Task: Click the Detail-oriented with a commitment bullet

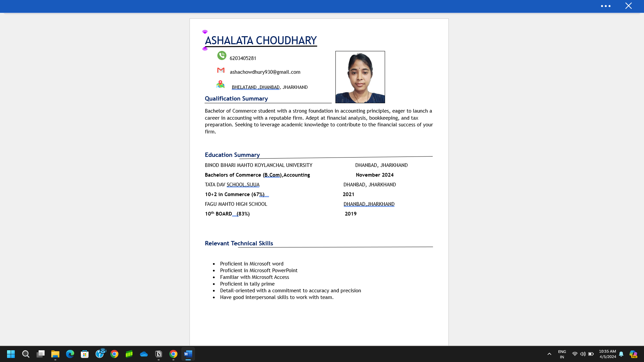Action: pos(290,291)
